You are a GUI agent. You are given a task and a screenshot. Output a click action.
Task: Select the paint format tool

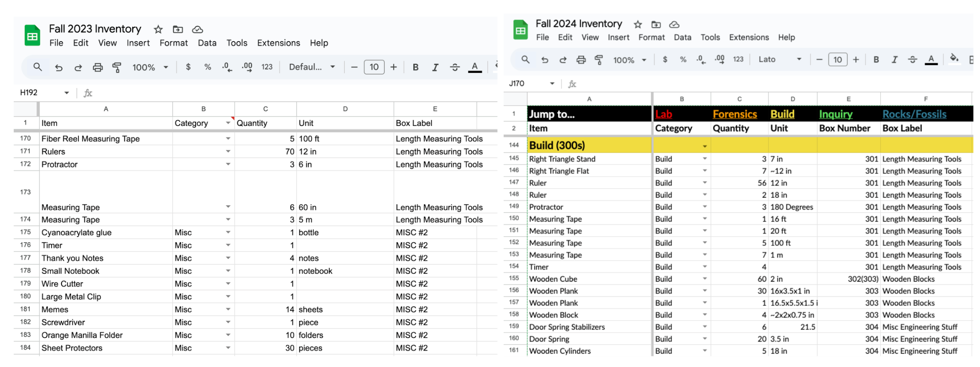tap(117, 67)
